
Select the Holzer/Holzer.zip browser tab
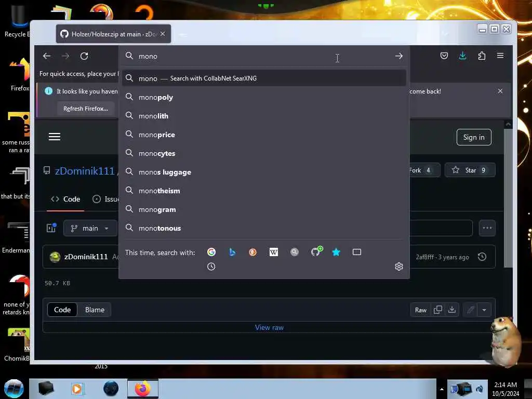click(x=113, y=34)
